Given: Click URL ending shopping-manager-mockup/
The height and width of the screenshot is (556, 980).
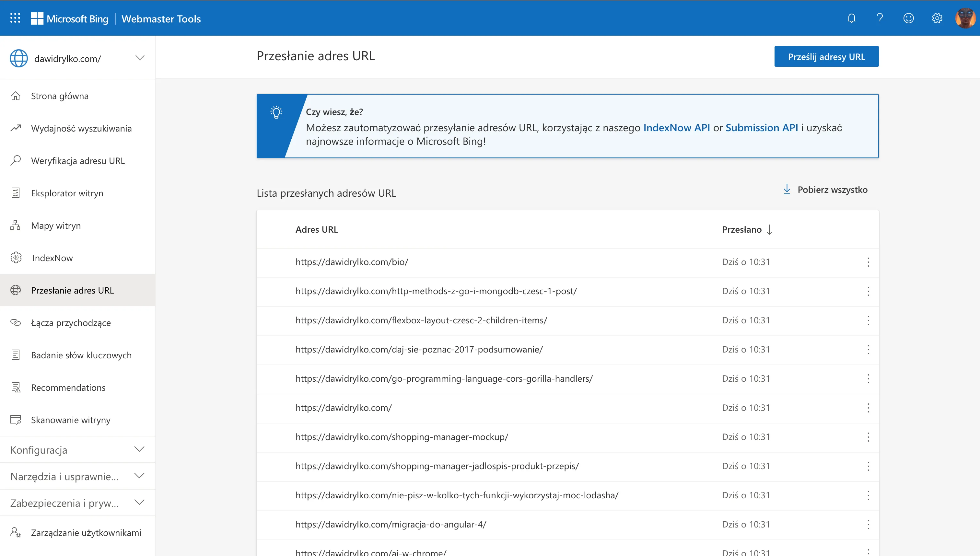Looking at the screenshot, I should tap(402, 437).
